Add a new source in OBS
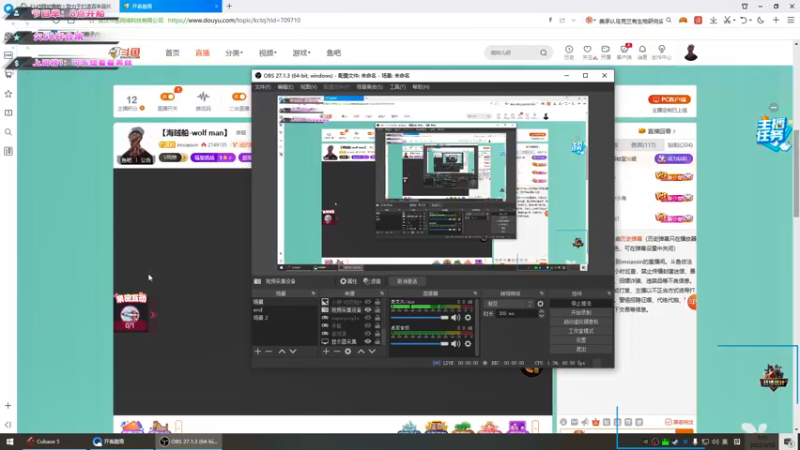The height and width of the screenshot is (450, 800). pos(326,351)
